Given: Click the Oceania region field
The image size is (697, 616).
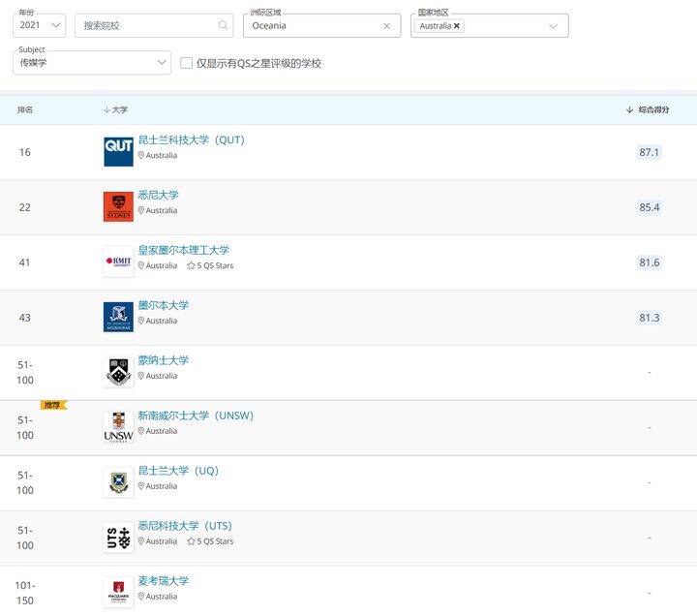Looking at the screenshot, I should pyautogui.click(x=321, y=25).
